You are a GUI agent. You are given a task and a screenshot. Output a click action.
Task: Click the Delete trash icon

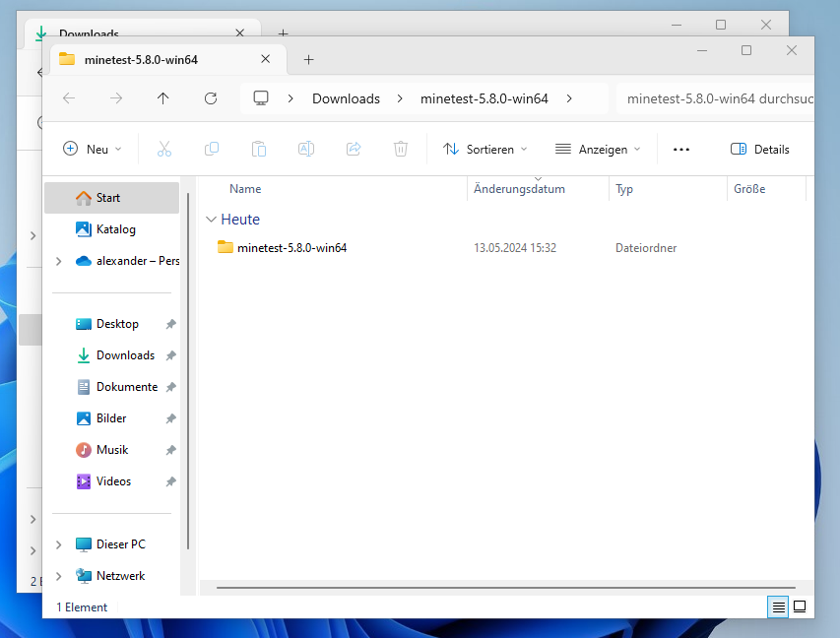[x=401, y=149]
